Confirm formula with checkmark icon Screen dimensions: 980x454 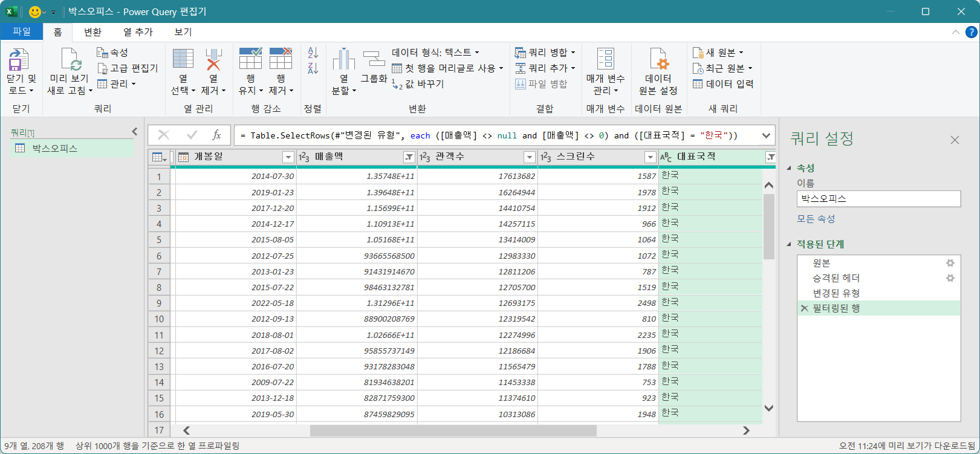[x=192, y=135]
